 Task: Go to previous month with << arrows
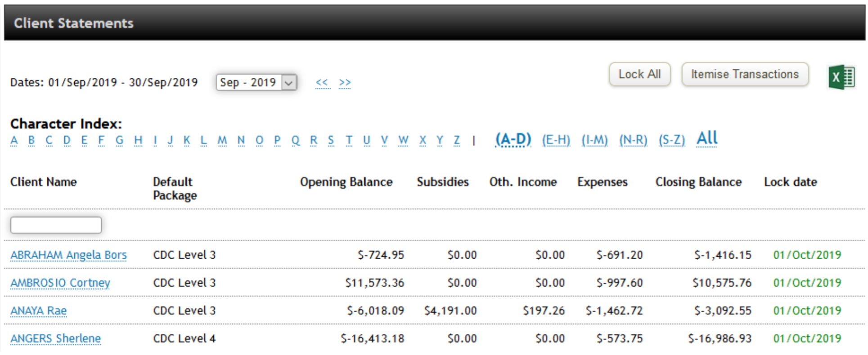[322, 82]
